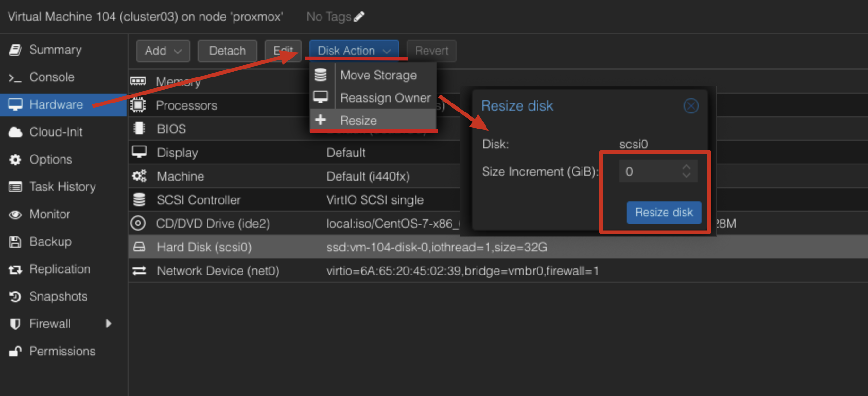Open the Add hardware dropdown
The height and width of the screenshot is (396, 868).
click(x=163, y=51)
